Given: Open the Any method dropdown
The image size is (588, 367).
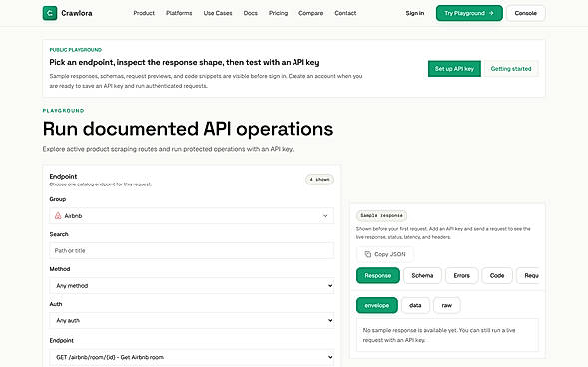Looking at the screenshot, I should pyautogui.click(x=192, y=286).
